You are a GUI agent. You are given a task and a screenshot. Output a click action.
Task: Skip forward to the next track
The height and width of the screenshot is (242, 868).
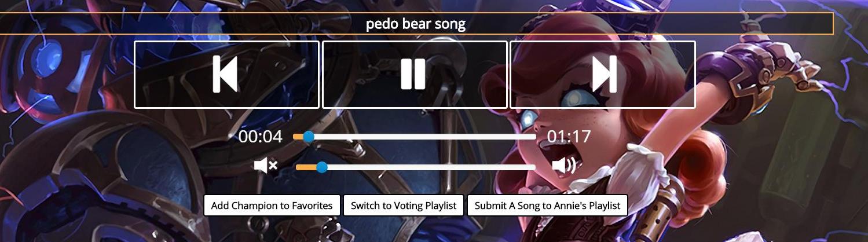(x=602, y=75)
